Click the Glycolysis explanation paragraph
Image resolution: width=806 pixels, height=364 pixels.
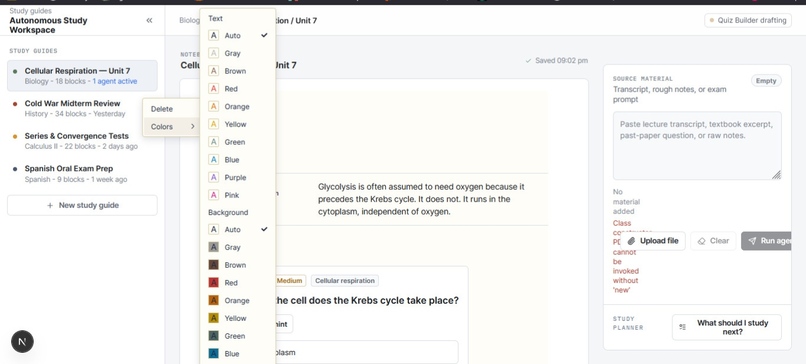click(421, 199)
